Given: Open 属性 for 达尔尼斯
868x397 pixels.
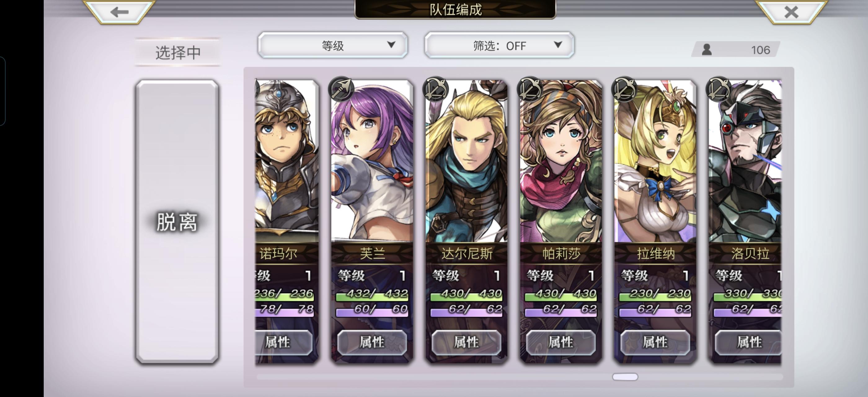Looking at the screenshot, I should (x=466, y=342).
